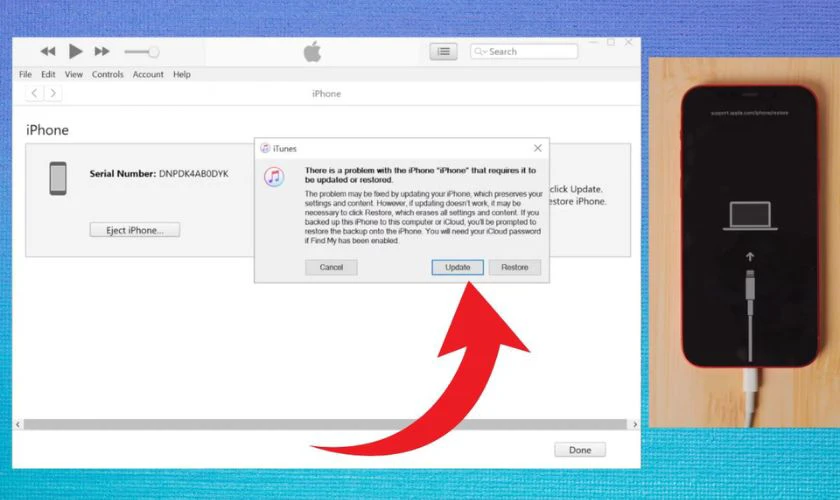Open the Controls menu
Image resolution: width=840 pixels, height=500 pixels.
pyautogui.click(x=107, y=74)
